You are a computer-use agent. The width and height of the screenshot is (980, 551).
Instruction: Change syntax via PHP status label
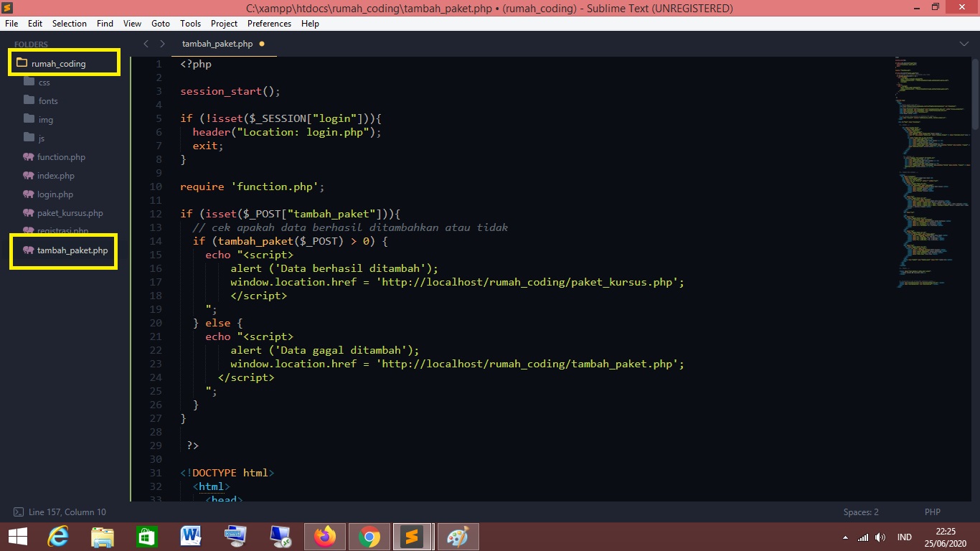click(932, 512)
